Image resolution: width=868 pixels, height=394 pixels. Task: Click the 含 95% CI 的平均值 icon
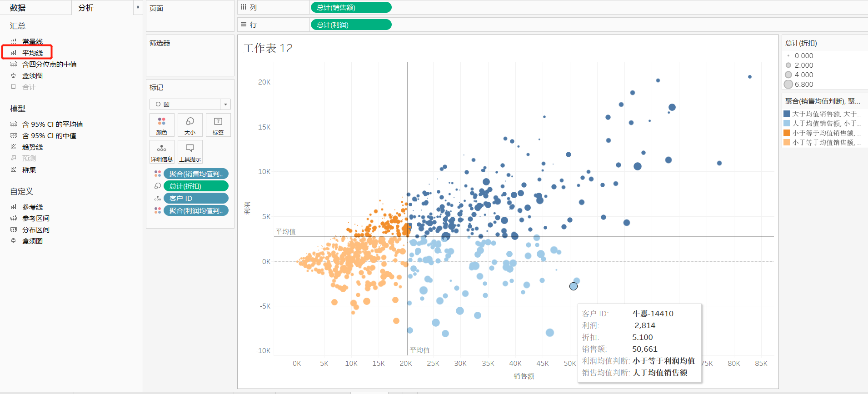point(14,124)
